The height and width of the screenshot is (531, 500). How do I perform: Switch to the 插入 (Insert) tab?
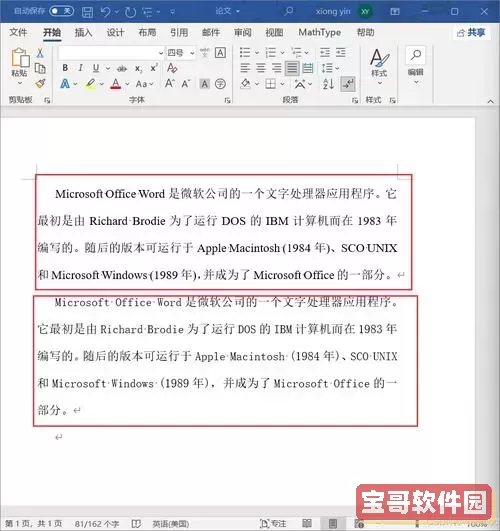(x=83, y=33)
